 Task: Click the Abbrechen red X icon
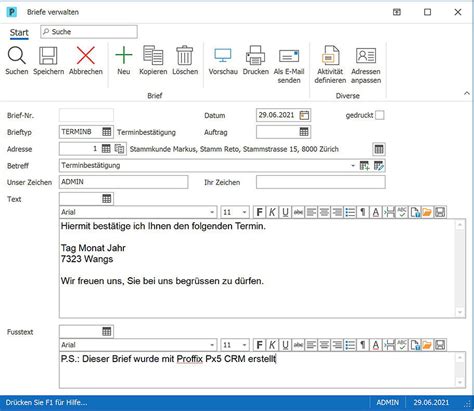pyautogui.click(x=86, y=56)
